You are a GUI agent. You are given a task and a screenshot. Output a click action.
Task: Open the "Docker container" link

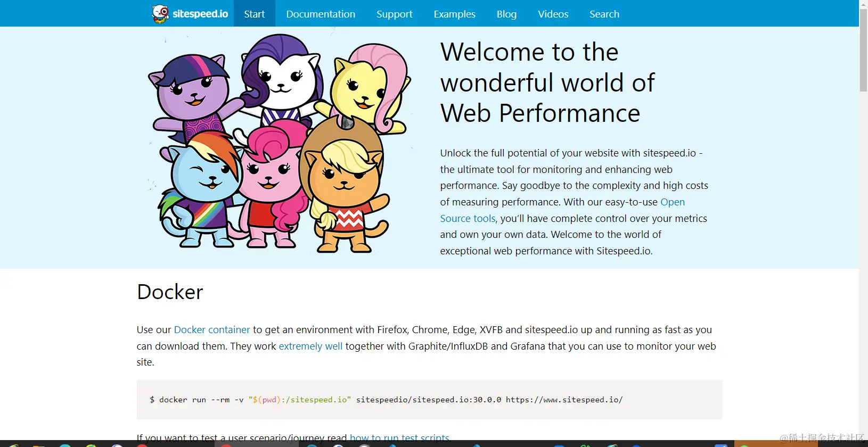click(x=212, y=330)
